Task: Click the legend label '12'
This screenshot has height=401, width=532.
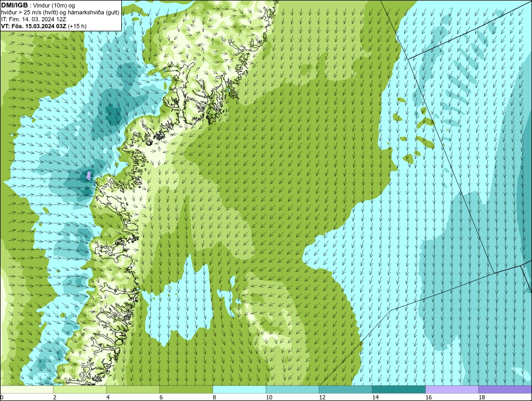Action: click(x=322, y=397)
